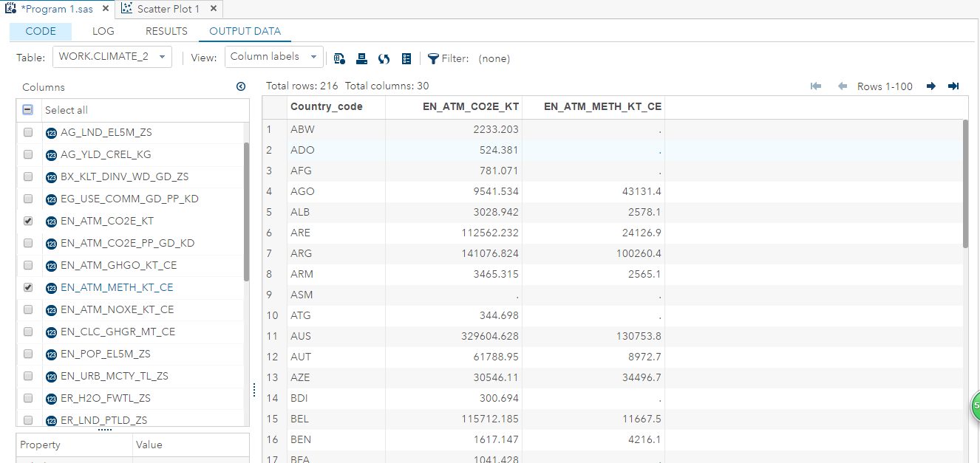Viewport: 980px width, 463px height.
Task: Switch to the RESULTS tab
Action: coord(166,31)
